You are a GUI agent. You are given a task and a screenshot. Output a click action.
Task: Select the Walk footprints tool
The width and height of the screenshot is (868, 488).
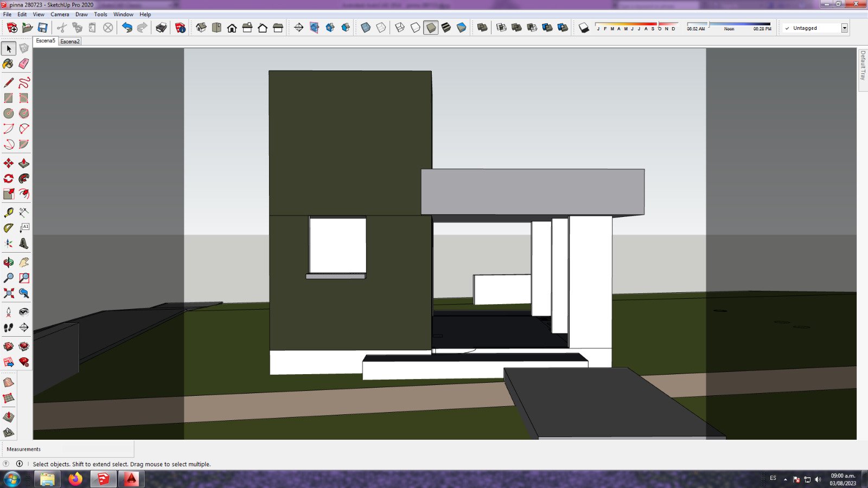click(9, 328)
